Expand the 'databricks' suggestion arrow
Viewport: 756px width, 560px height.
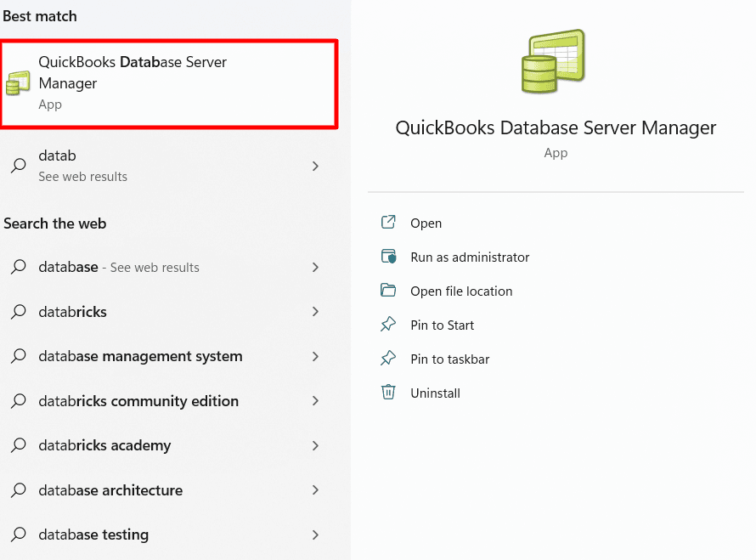coord(315,312)
